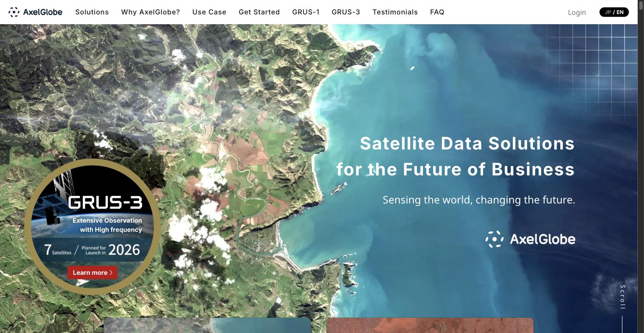Open the GRUS-3 nav item
Screen dimensions: 644x333
tap(346, 12)
